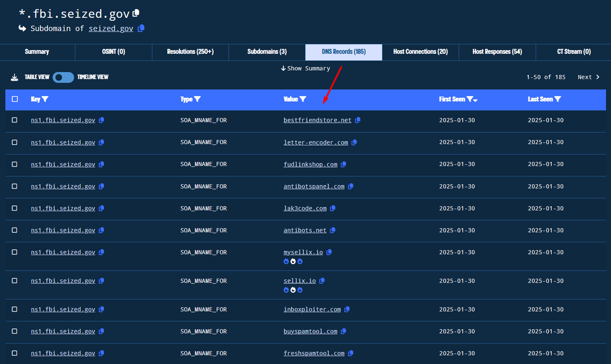
Task: Click the freshspamtool.com row's First Seen date
Action: (x=457, y=353)
